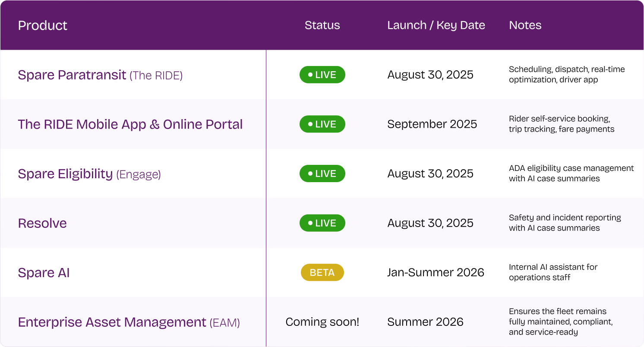644x347 pixels.
Task: Click the yellow BETA badge for Spare AI
Action: click(322, 272)
